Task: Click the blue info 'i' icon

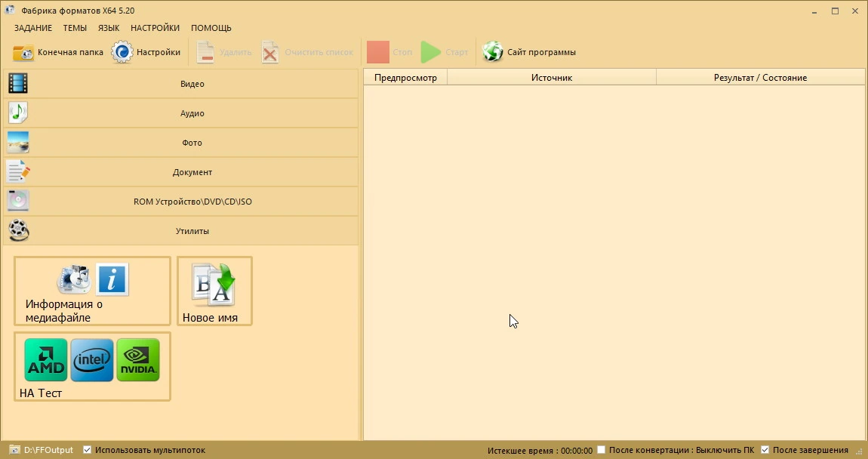Action: tap(112, 279)
